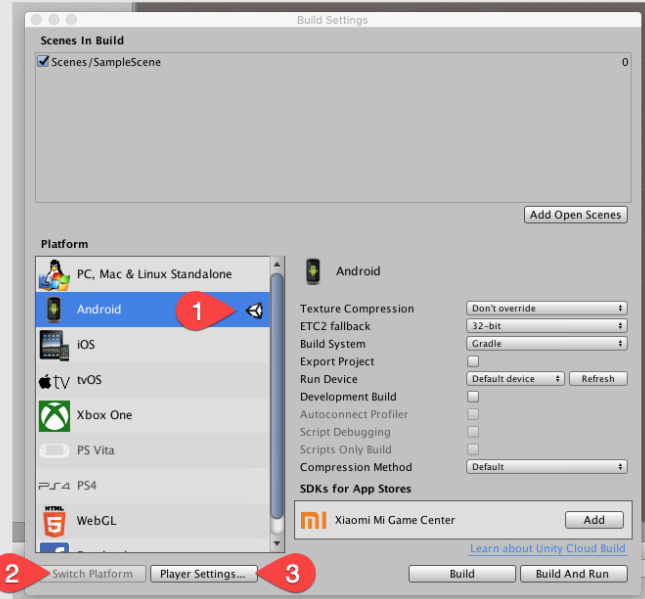The width and height of the screenshot is (645, 599).
Task: Click the Xiaomi Mi Game Center label
Action: [394, 520]
